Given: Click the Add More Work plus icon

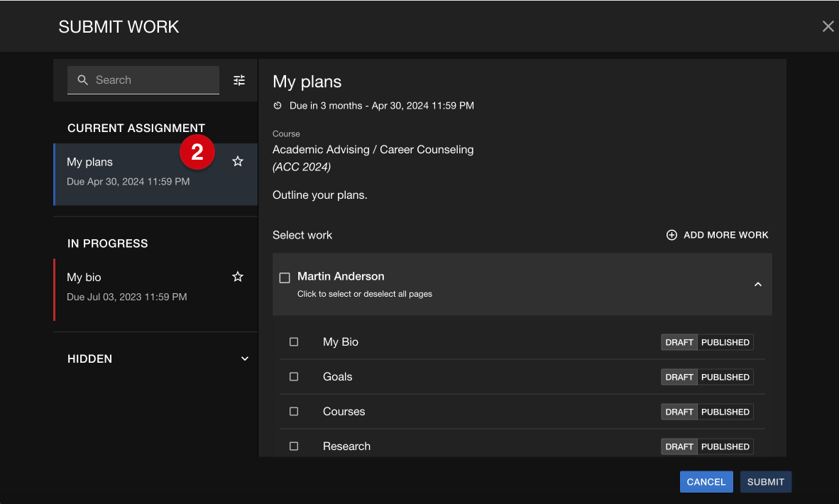Looking at the screenshot, I should (x=671, y=234).
